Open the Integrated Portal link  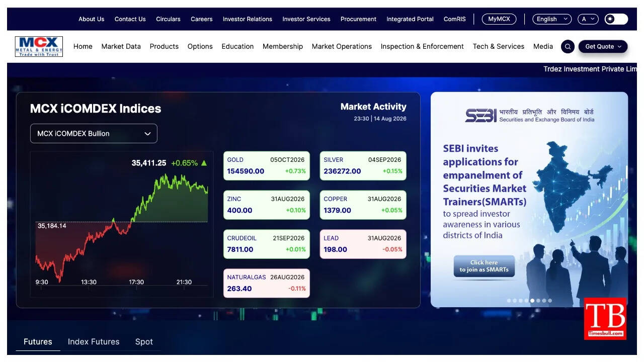tap(410, 19)
